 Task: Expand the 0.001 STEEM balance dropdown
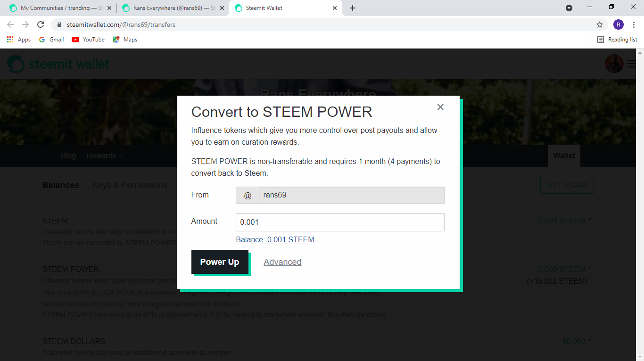(x=564, y=221)
